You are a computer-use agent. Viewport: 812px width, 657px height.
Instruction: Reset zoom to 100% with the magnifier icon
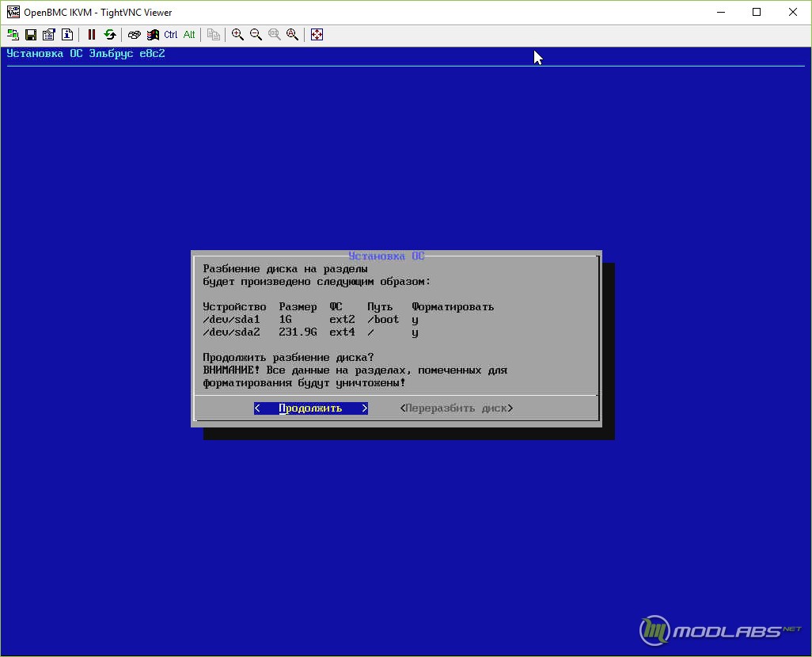point(275,35)
